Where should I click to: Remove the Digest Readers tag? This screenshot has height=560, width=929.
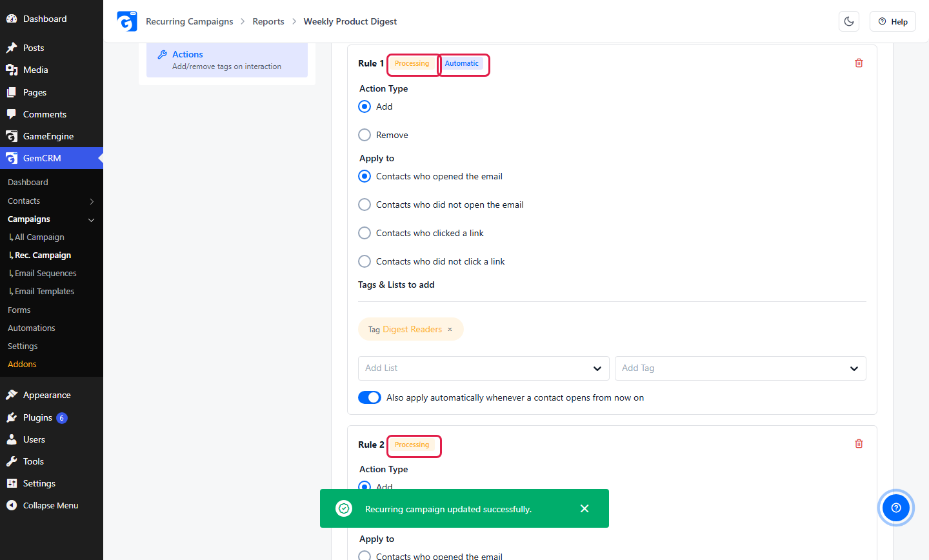pyautogui.click(x=450, y=330)
